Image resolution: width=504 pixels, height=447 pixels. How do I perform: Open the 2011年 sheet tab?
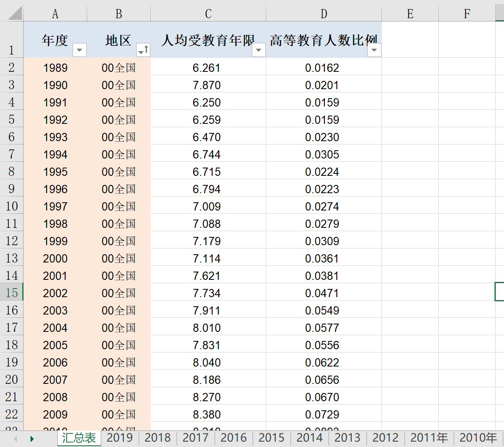tap(429, 438)
